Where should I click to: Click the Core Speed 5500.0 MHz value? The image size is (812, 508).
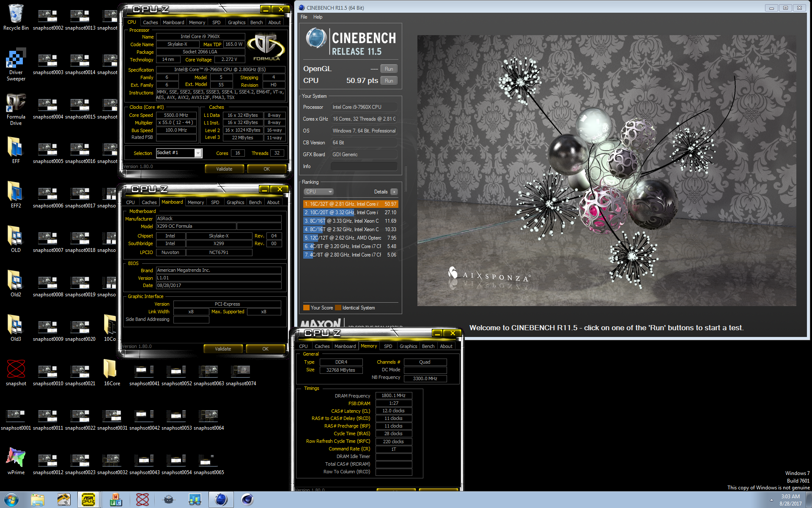point(176,115)
